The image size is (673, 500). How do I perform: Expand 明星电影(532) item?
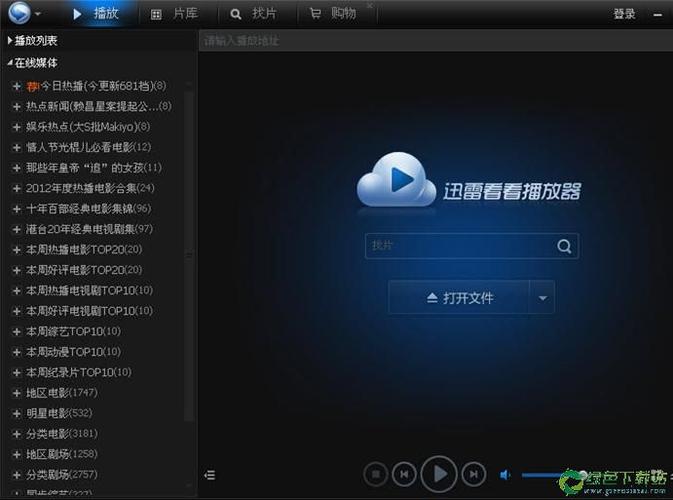(17, 414)
